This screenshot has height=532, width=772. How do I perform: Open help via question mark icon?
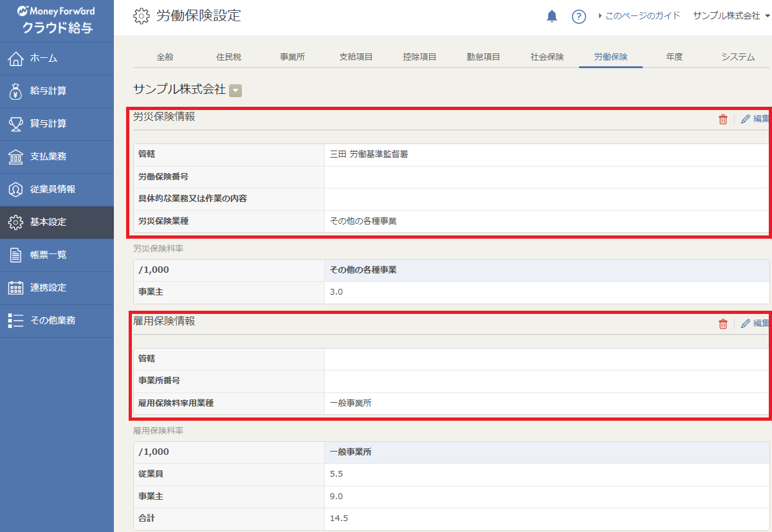(x=578, y=17)
